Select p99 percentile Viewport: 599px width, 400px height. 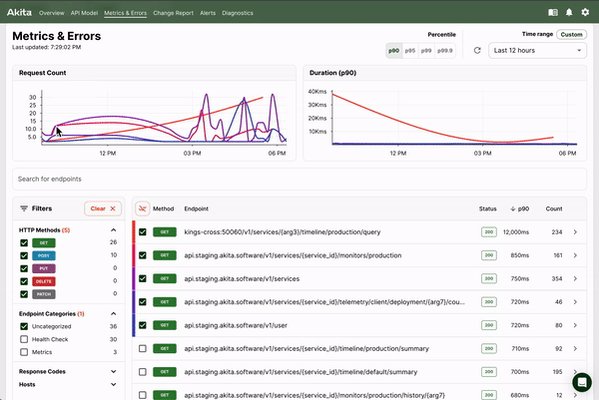click(426, 50)
